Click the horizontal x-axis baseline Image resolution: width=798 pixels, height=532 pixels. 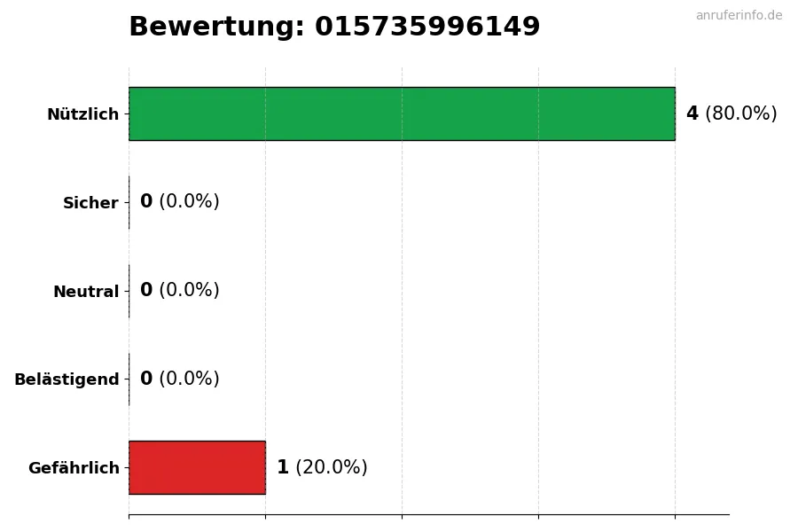(428, 514)
